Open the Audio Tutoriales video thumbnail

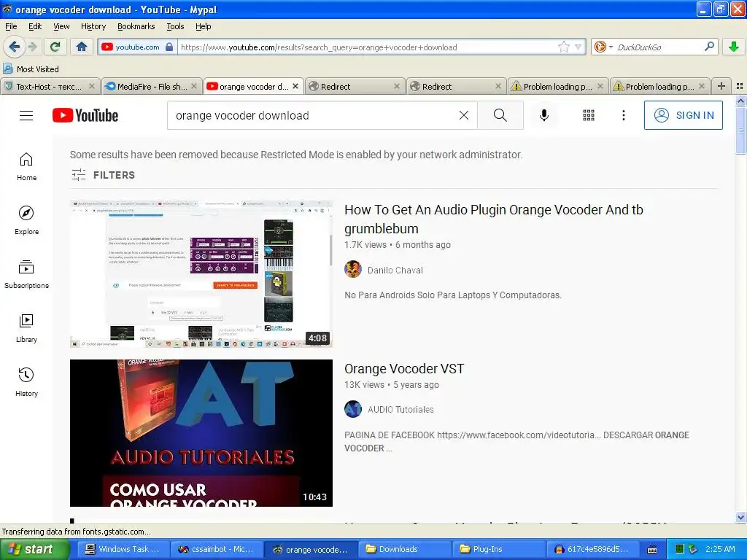[x=201, y=433]
